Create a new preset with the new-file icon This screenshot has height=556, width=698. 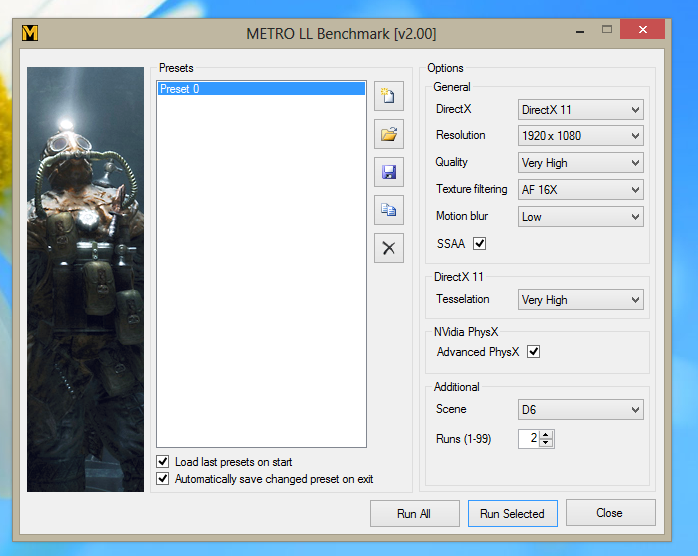tap(389, 96)
